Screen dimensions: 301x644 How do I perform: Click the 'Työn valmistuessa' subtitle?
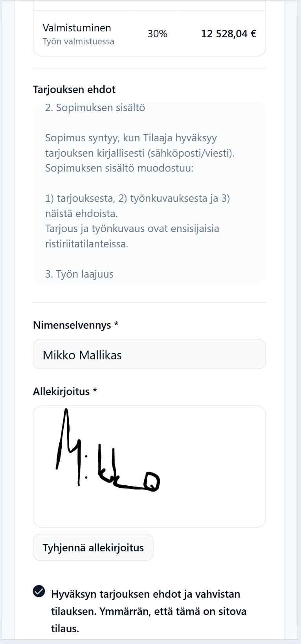[x=78, y=42]
